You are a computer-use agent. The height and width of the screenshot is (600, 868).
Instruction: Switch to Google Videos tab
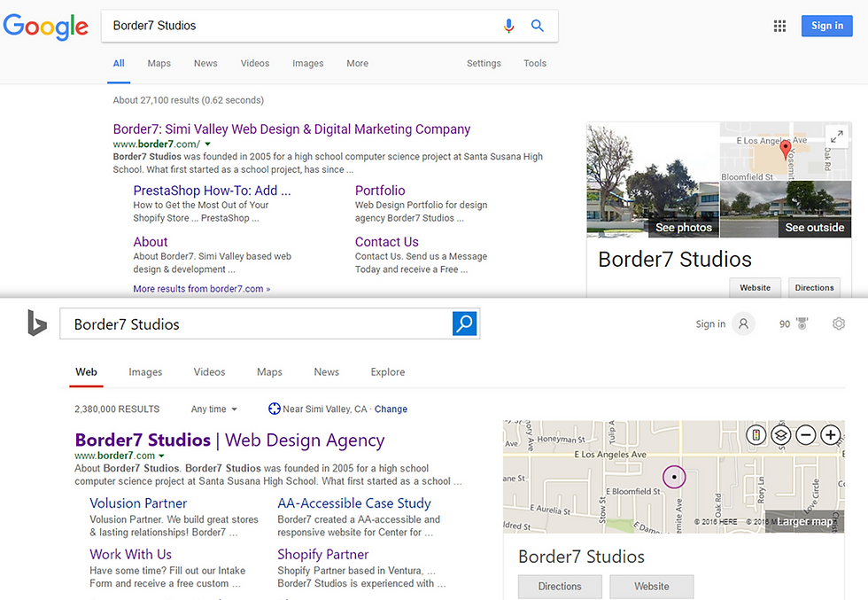coord(255,63)
